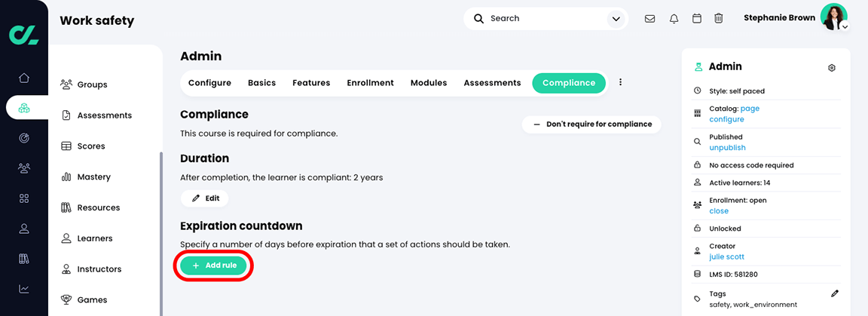Expand the search options dropdown arrow

(x=616, y=19)
